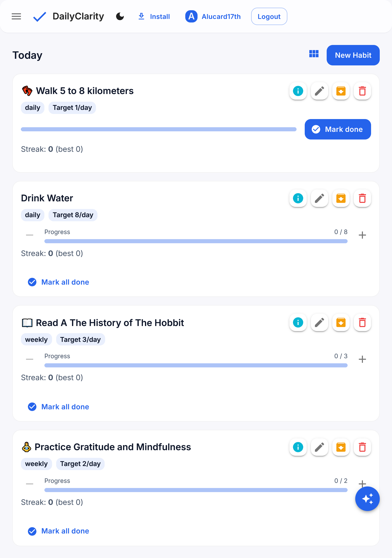Show info for Walk 5 to 8 kilometers
Viewport: 392px width, 558px height.
(298, 91)
